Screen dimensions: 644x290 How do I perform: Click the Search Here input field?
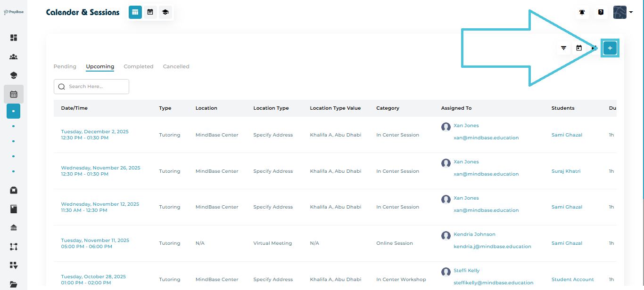(x=91, y=87)
